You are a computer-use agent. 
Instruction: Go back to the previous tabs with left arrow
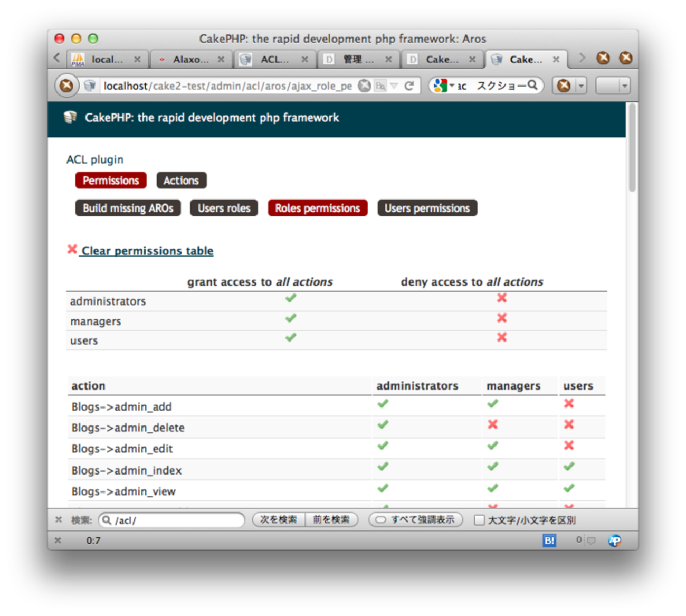point(57,58)
